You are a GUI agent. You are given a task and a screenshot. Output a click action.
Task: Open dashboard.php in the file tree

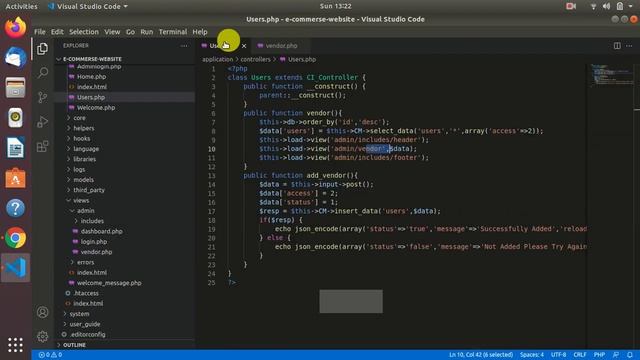click(x=101, y=231)
